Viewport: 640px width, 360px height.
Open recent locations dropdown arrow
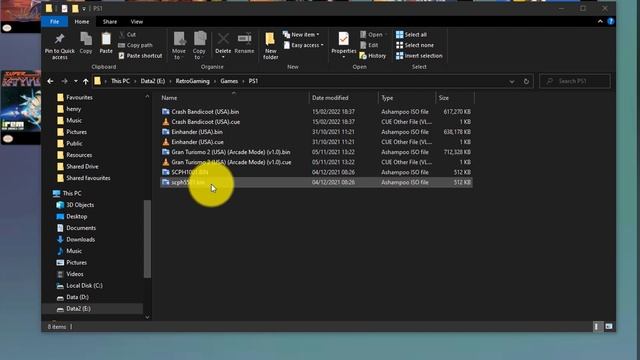tap(76, 81)
